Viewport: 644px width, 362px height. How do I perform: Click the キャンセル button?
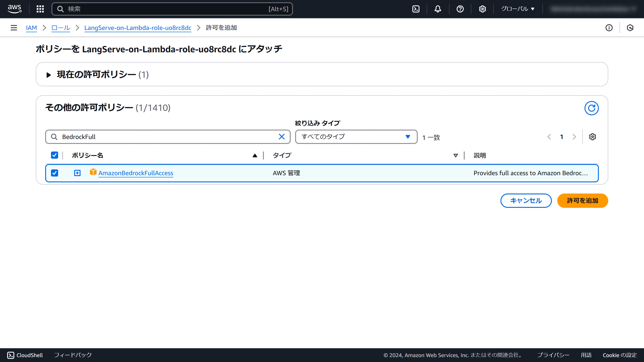click(526, 200)
